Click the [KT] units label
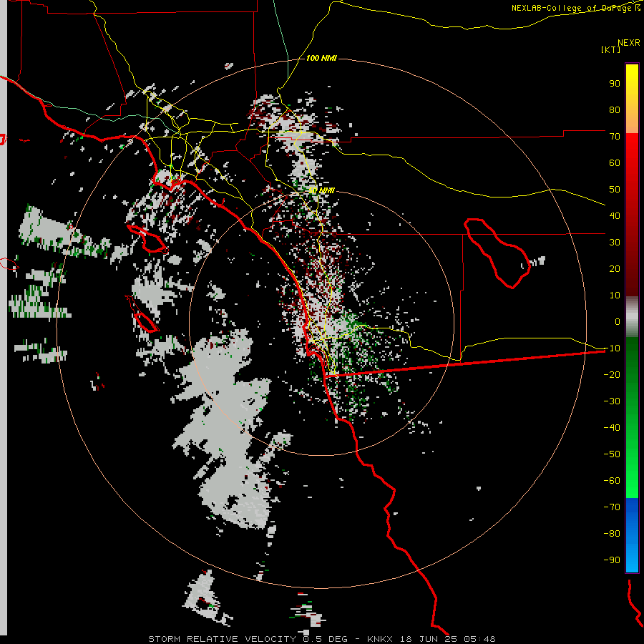 (x=610, y=49)
